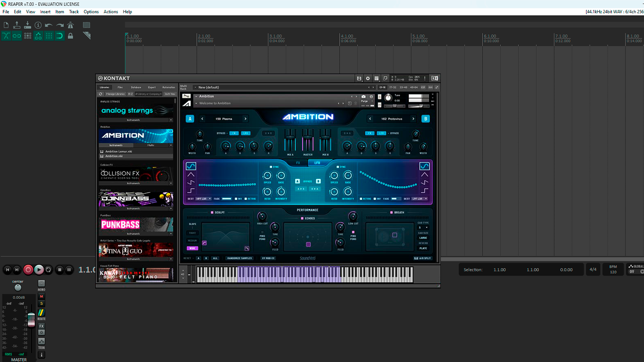Toggle RETRIG checkbox for layer B LFO
Screen dimensions: 644x362
tap(362, 199)
